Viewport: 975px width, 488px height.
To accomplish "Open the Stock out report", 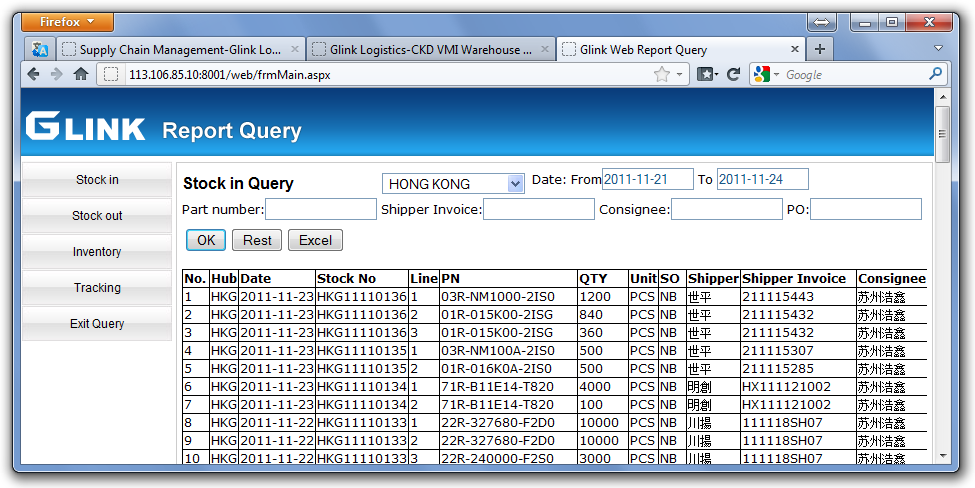I will tap(97, 216).
